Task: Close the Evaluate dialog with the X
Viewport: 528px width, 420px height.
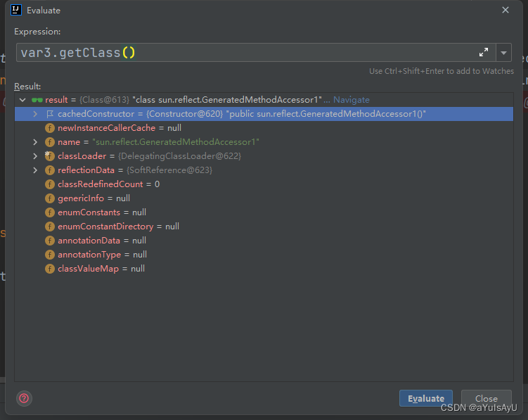Action: click(x=506, y=10)
